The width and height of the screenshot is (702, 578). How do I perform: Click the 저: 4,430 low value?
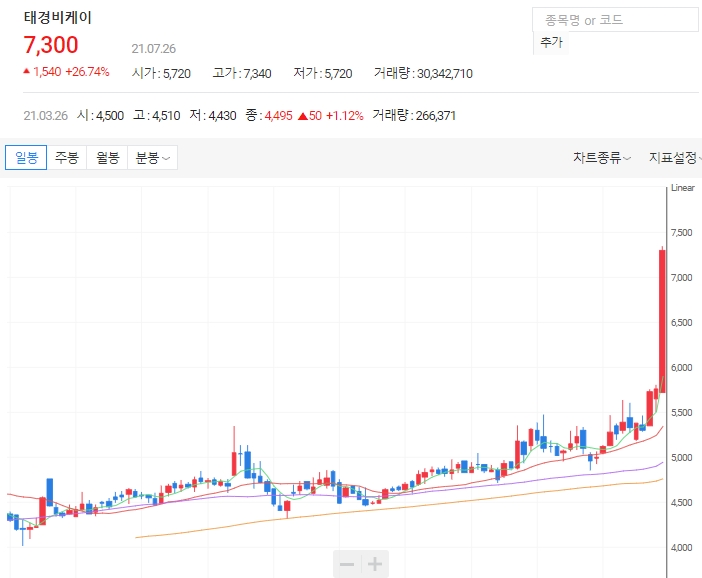tap(213, 116)
